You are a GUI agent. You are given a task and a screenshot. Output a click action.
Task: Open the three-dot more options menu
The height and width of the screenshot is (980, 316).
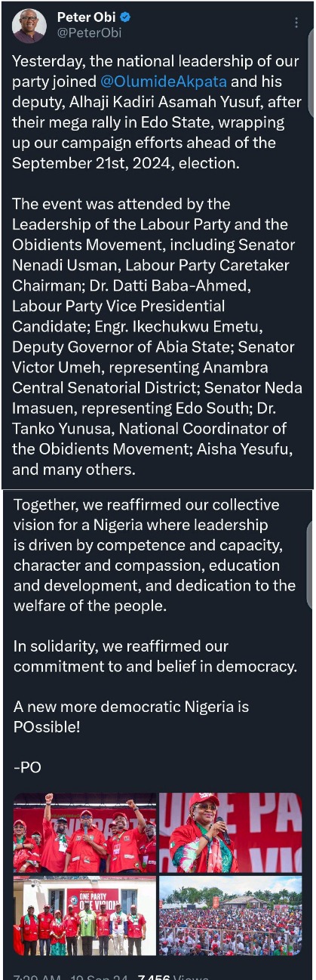(296, 23)
